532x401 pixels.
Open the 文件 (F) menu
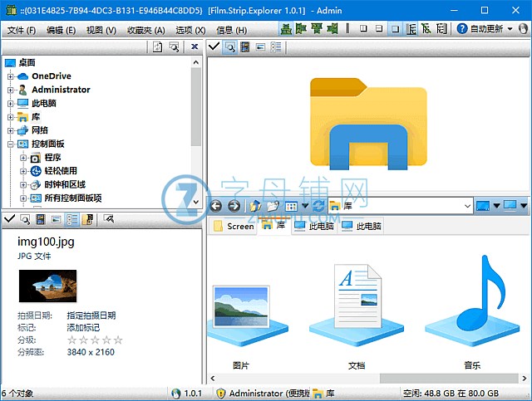pos(22,30)
